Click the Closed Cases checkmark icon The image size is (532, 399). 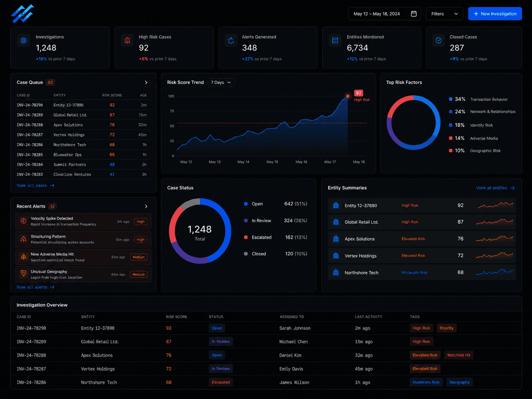(x=438, y=40)
